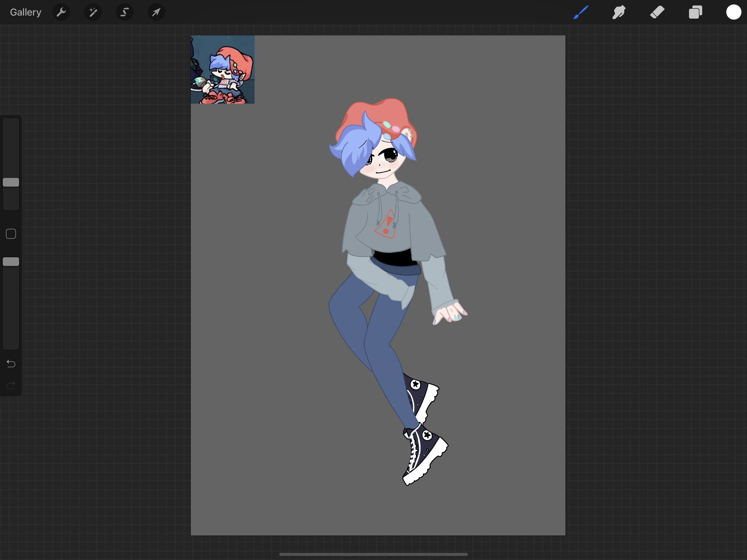
Task: Open the Layers panel
Action: (x=695, y=12)
